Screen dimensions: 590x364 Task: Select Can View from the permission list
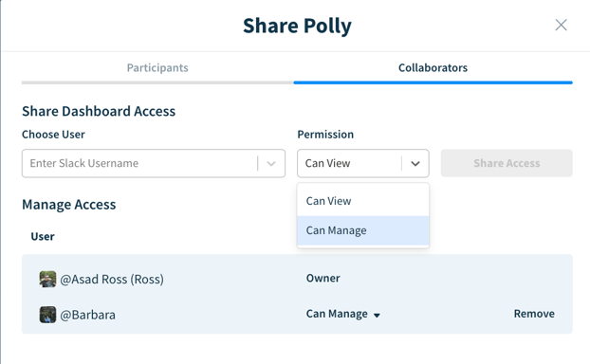362,201
